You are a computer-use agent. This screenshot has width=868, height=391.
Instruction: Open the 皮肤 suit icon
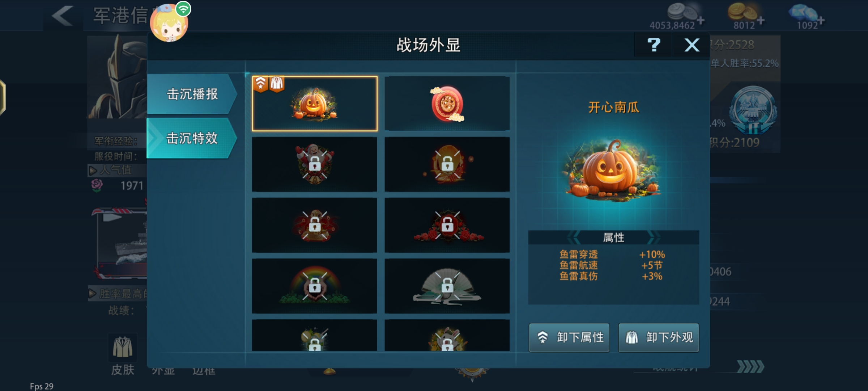tap(123, 348)
